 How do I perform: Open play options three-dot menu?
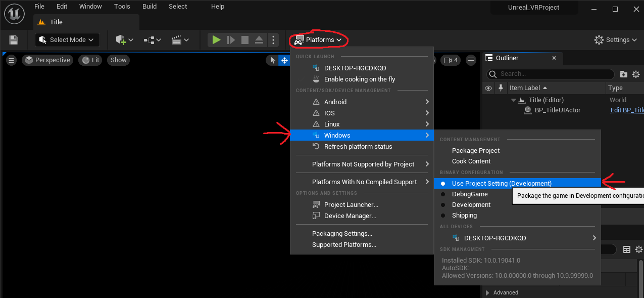273,40
